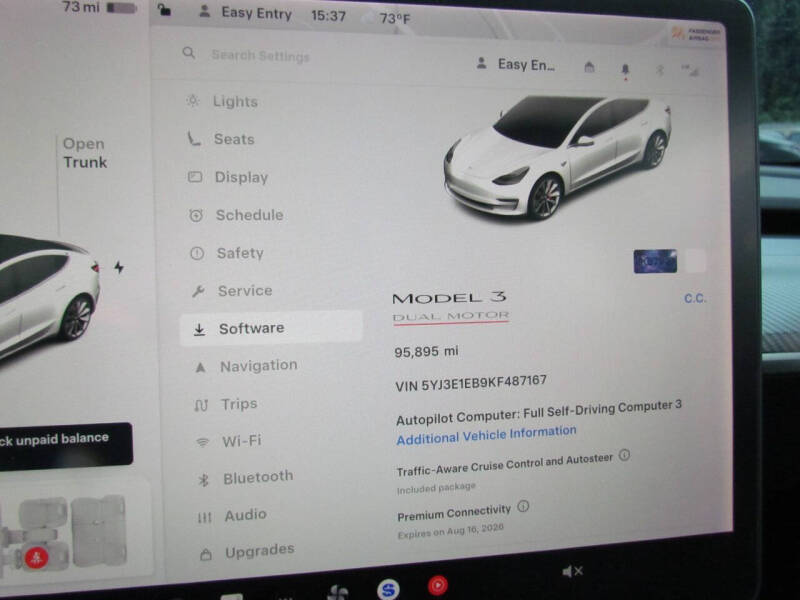Select the Software menu item

(x=271, y=328)
